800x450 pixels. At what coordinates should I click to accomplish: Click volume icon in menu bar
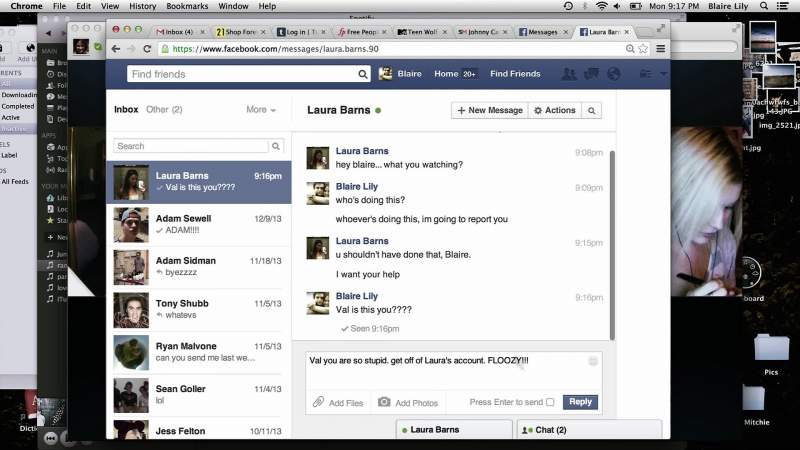click(617, 6)
